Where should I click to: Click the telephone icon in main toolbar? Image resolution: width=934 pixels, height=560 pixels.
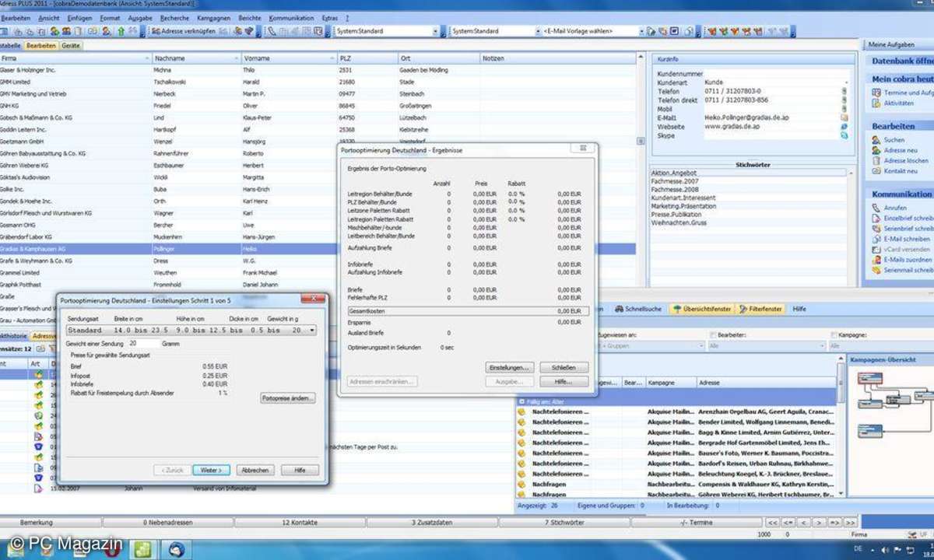coord(272,31)
